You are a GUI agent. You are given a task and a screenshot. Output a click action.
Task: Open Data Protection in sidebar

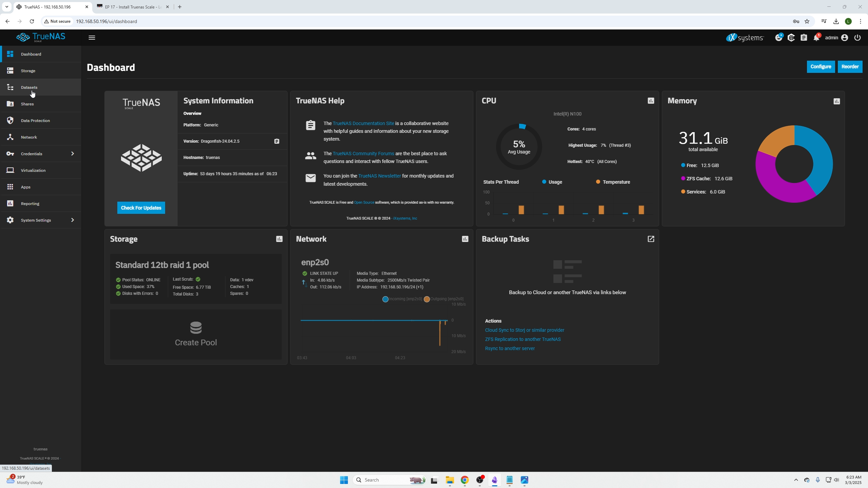point(41,120)
